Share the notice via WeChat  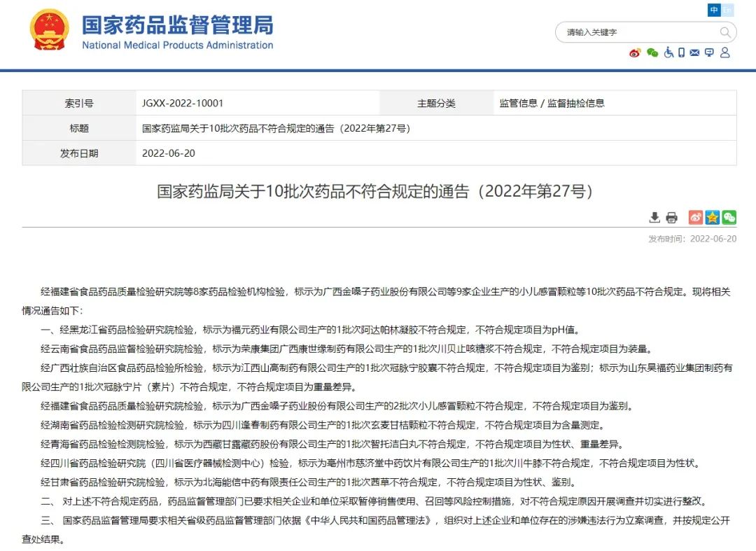click(729, 217)
